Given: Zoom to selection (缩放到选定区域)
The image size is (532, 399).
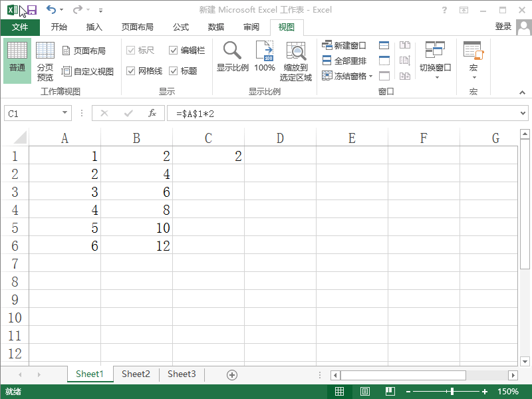Looking at the screenshot, I should pyautogui.click(x=296, y=61).
